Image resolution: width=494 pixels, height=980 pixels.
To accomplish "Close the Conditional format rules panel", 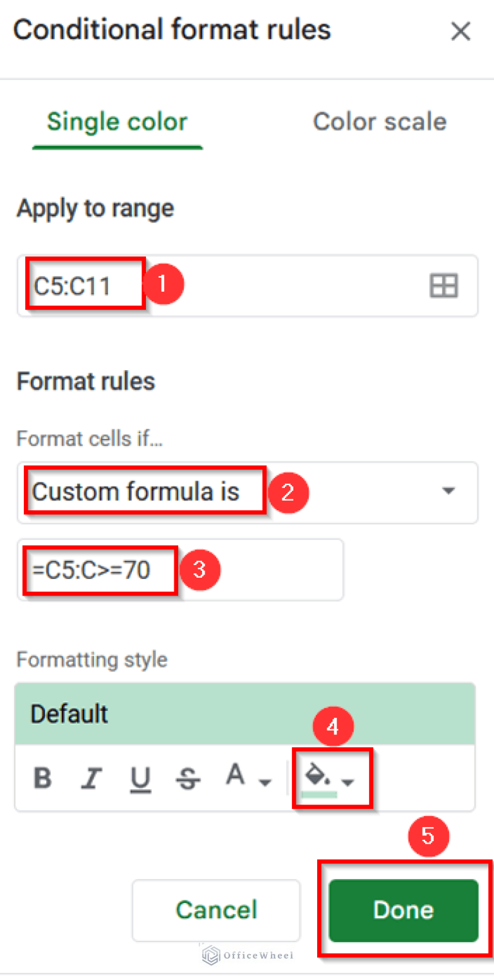I will click(x=461, y=31).
